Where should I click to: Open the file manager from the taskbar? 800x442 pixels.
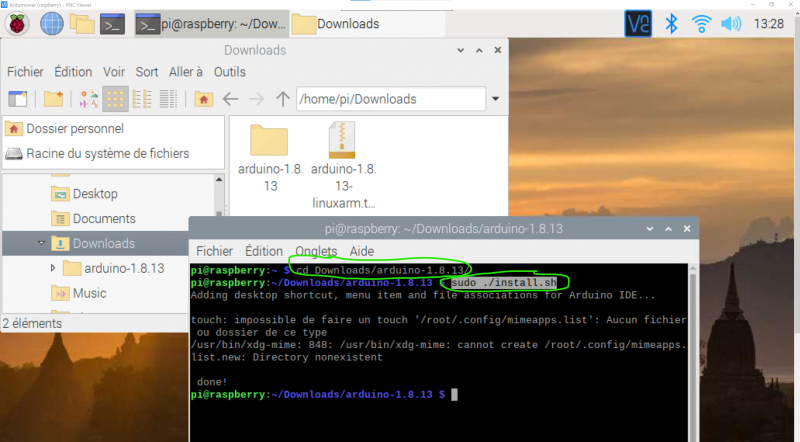[82, 24]
